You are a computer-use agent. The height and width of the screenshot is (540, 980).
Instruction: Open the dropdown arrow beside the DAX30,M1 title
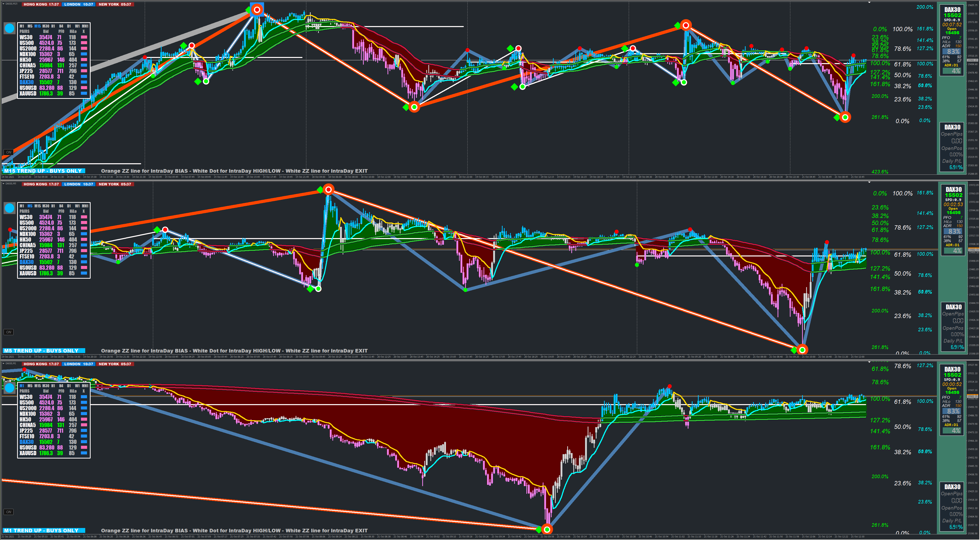tap(3, 363)
